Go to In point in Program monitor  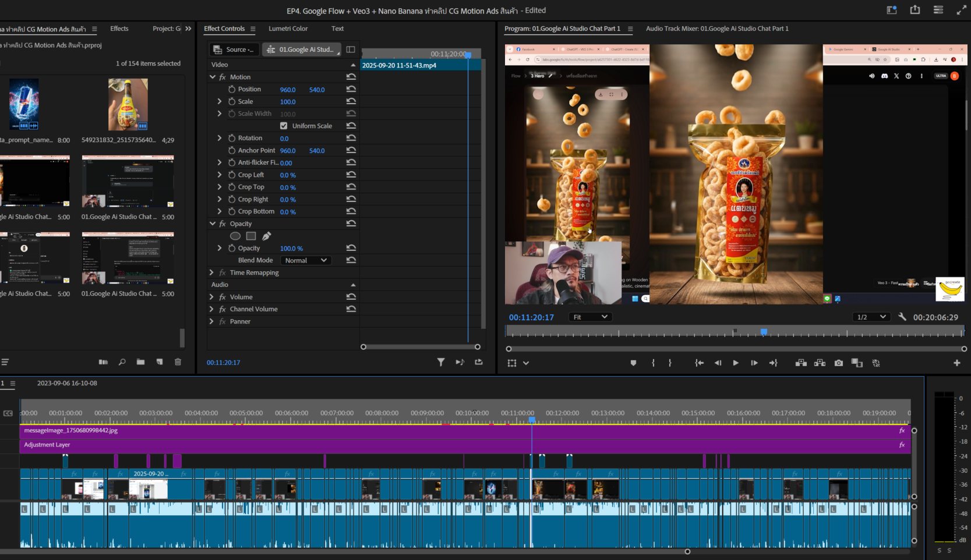point(699,363)
